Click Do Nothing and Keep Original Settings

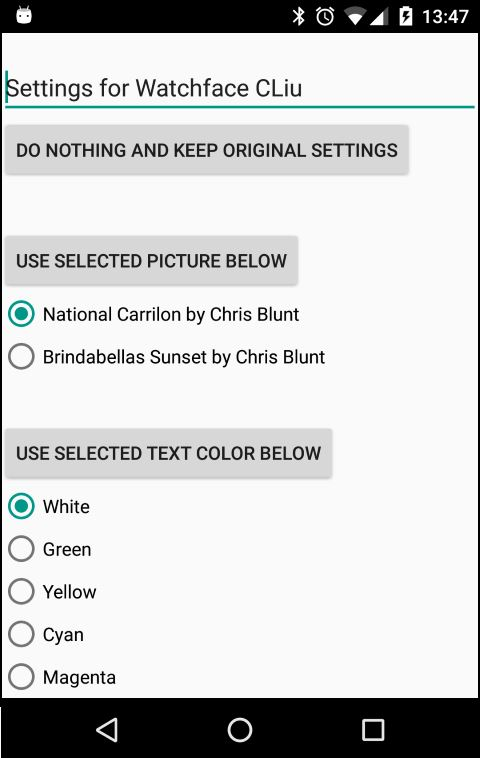point(207,150)
